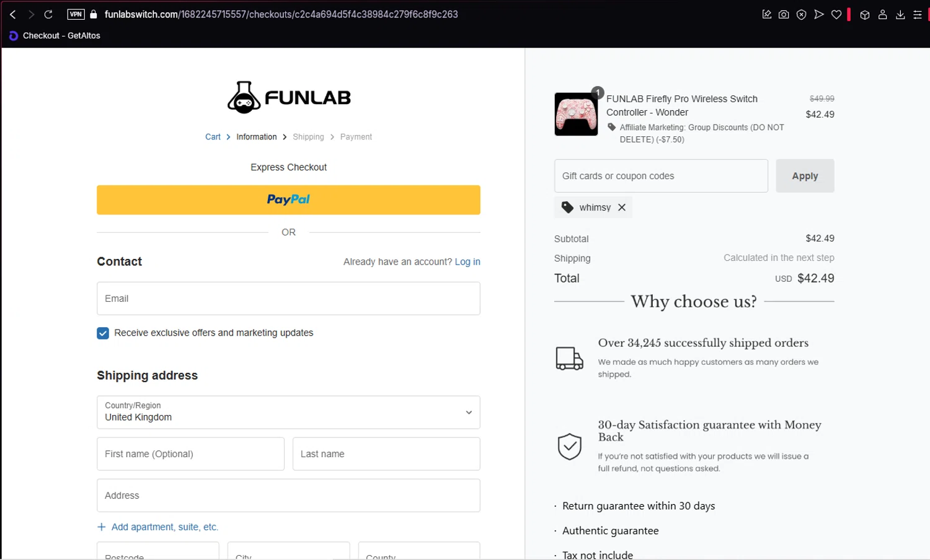Screen dimensions: 930x560
Task: Remove the whimsy coupon code
Action: (x=622, y=208)
